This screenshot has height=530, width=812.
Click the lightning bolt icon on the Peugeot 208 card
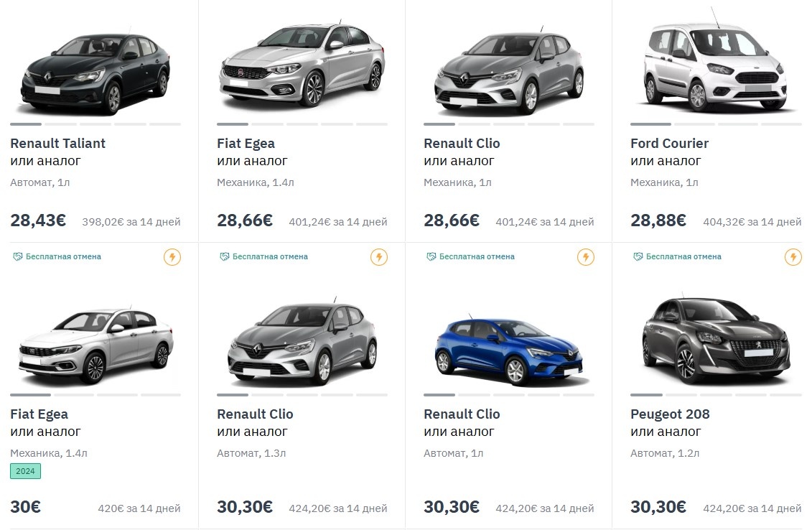(x=793, y=256)
